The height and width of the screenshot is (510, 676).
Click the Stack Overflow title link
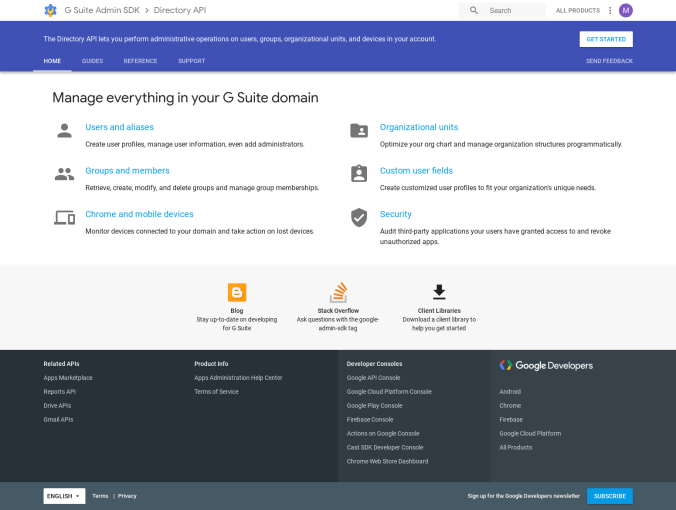(x=338, y=311)
